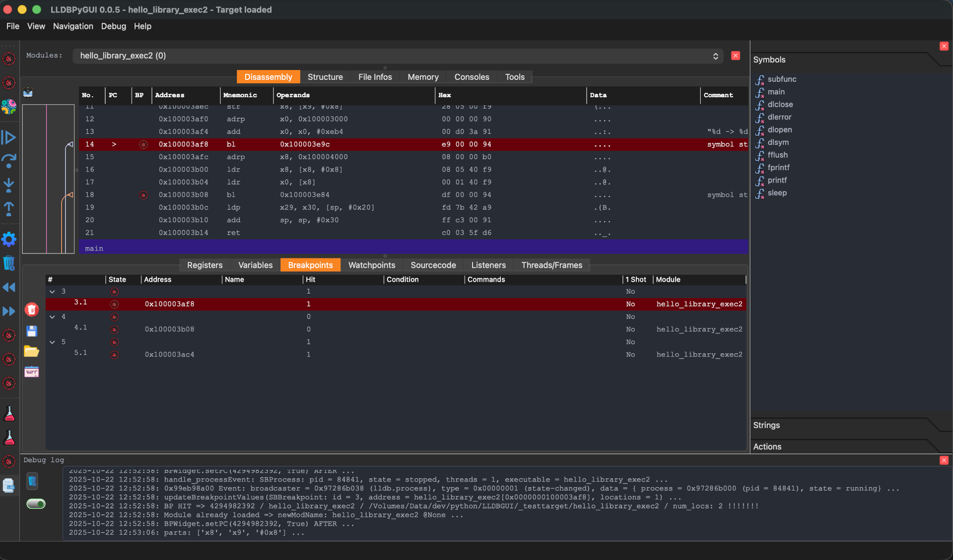Screen dimensions: 953x560
Task: Toggle breakpoint marker on disassembly row 18
Action: pos(143,195)
